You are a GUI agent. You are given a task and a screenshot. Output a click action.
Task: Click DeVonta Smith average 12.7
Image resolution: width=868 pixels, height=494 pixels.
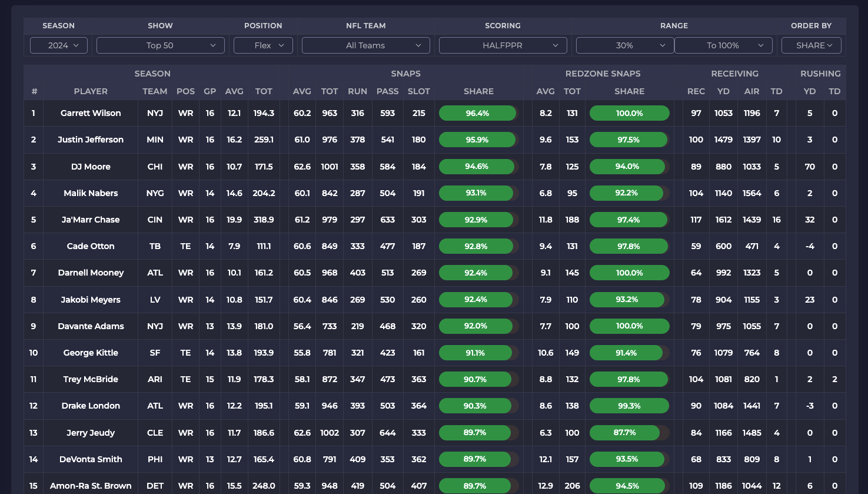(x=234, y=459)
